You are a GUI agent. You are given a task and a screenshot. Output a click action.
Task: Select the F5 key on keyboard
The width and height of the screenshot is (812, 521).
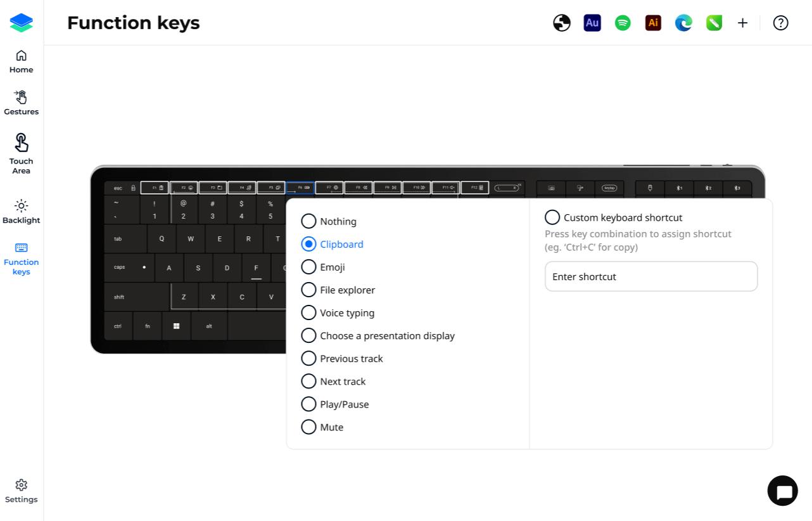[x=271, y=188]
